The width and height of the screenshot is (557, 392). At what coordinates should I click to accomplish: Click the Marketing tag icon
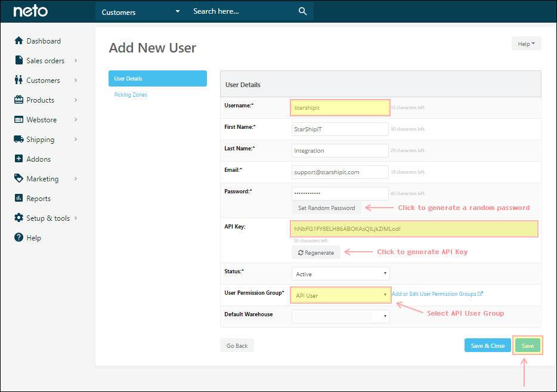20,178
